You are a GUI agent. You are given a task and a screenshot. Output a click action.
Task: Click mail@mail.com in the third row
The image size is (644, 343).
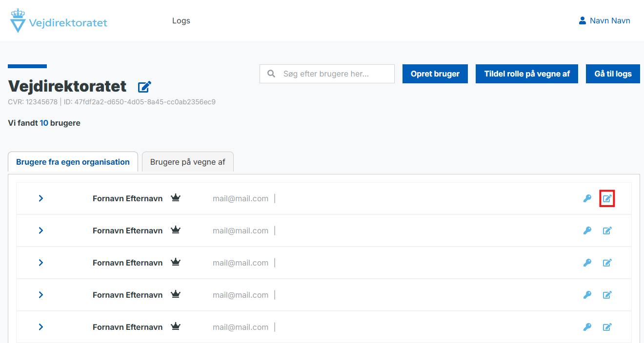pyautogui.click(x=241, y=263)
